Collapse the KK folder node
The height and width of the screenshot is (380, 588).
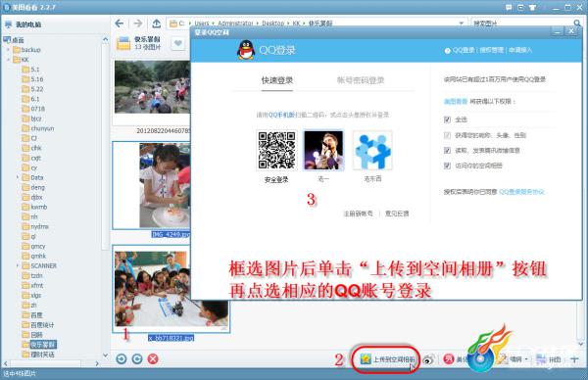(8, 60)
